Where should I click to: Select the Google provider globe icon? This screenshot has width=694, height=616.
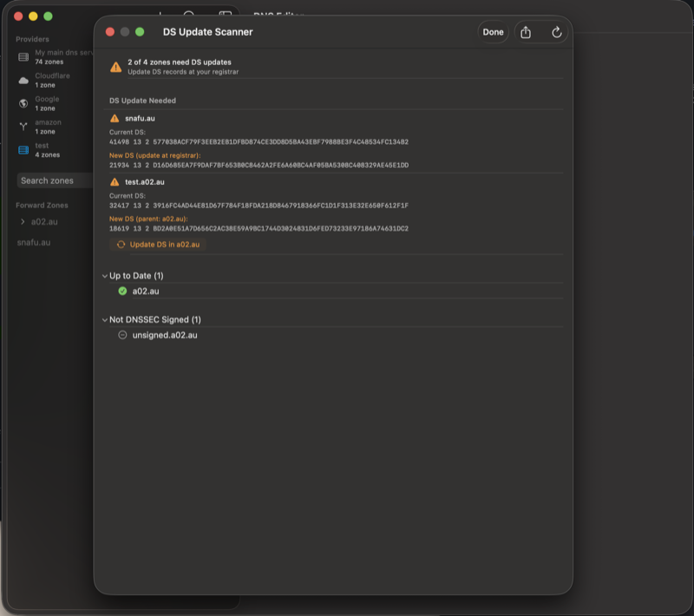tap(23, 103)
